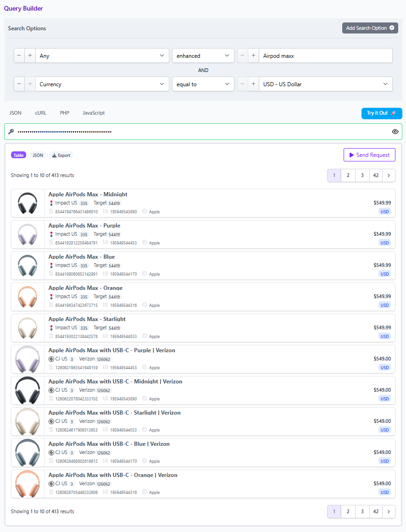
Task: Click next page chevron at bottom pagination
Action: (x=389, y=511)
